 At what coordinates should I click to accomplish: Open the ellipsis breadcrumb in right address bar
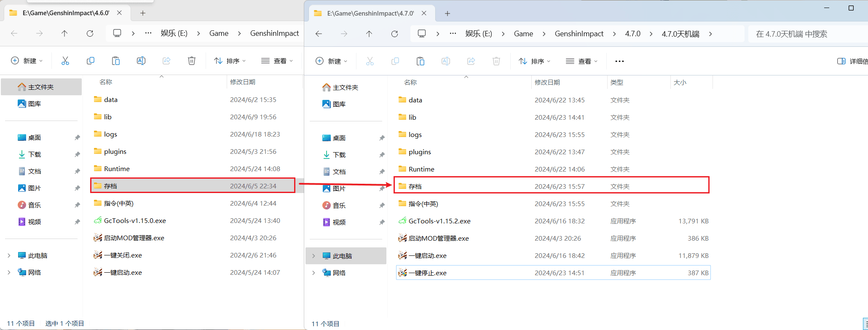click(x=453, y=34)
